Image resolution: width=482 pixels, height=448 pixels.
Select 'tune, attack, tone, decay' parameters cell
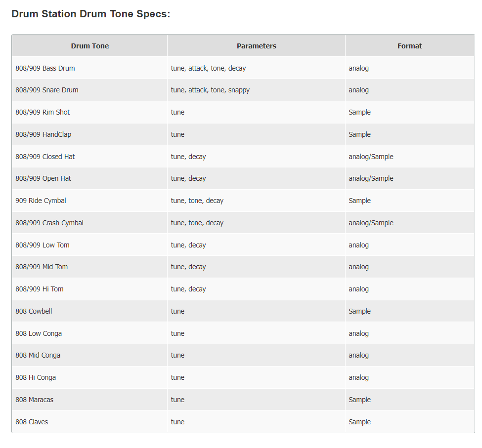tap(257, 68)
